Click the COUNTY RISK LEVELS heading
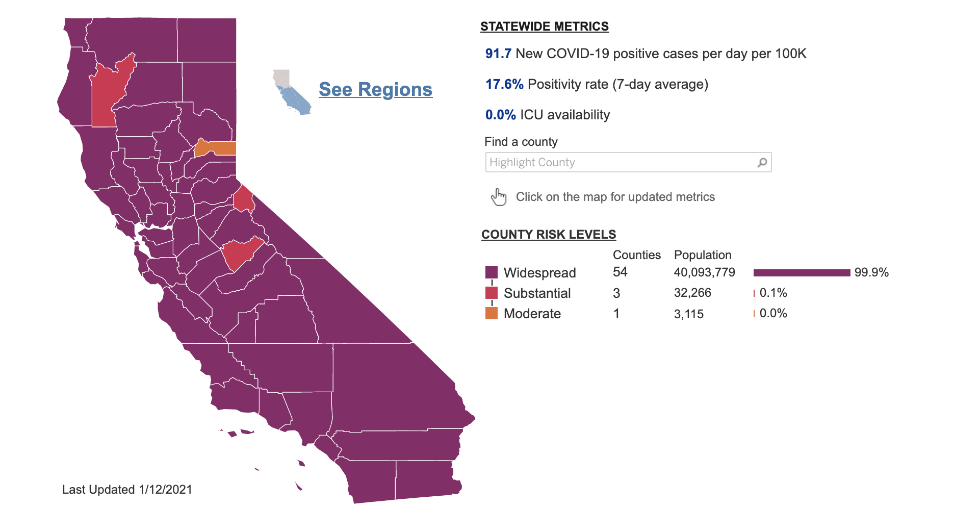980x509 pixels. pyautogui.click(x=549, y=235)
